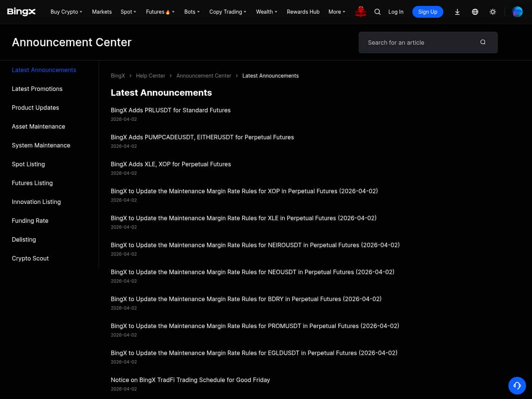The width and height of the screenshot is (532, 399).
Task: Open the search by clicking the magnifier icon
Action: [x=377, y=12]
